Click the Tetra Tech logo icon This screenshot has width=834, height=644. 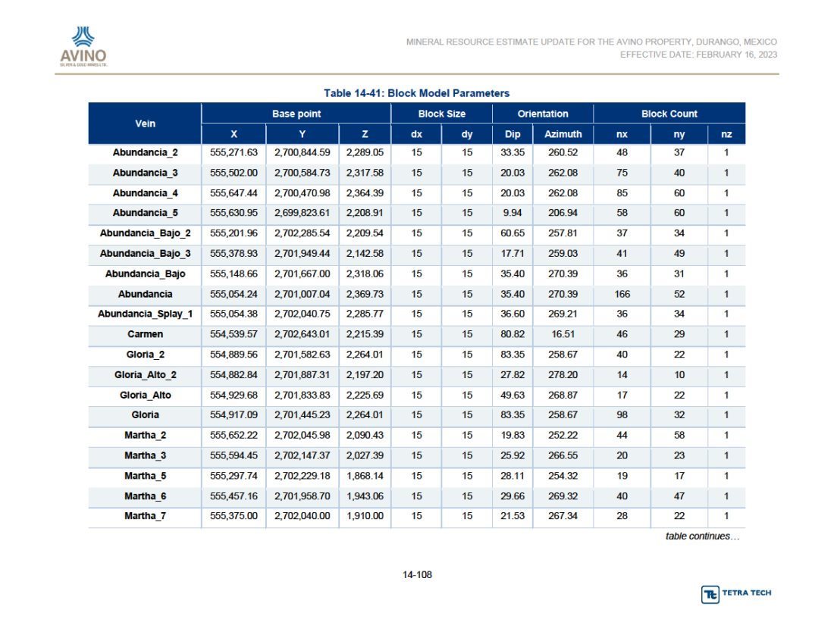(x=710, y=594)
